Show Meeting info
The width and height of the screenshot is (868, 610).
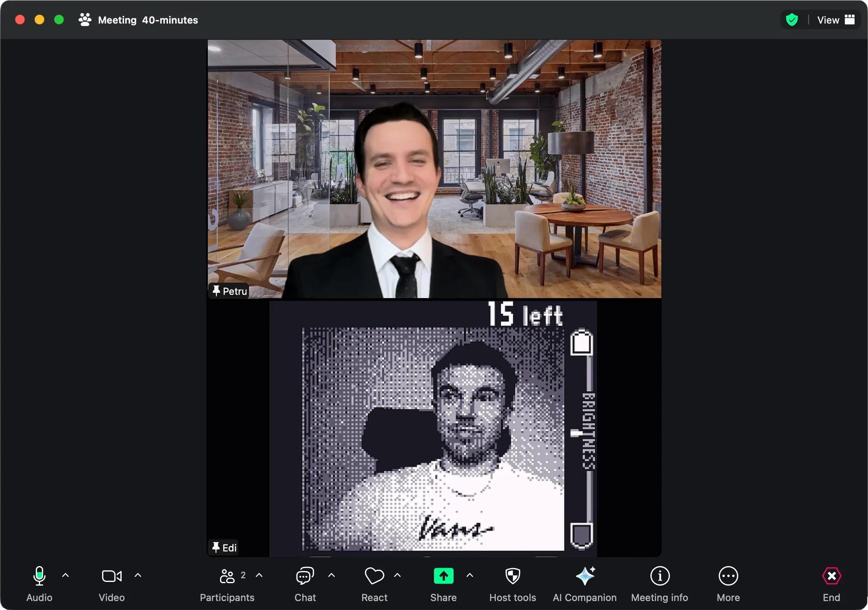coord(659,576)
